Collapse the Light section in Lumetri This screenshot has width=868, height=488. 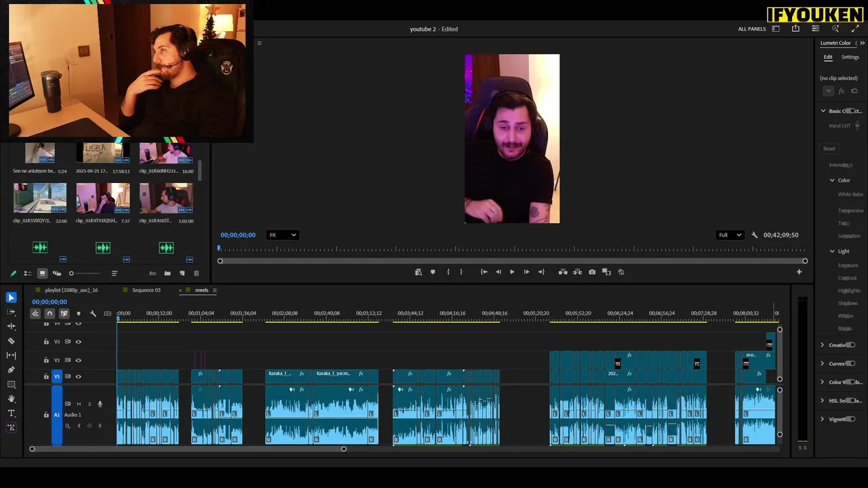click(832, 251)
